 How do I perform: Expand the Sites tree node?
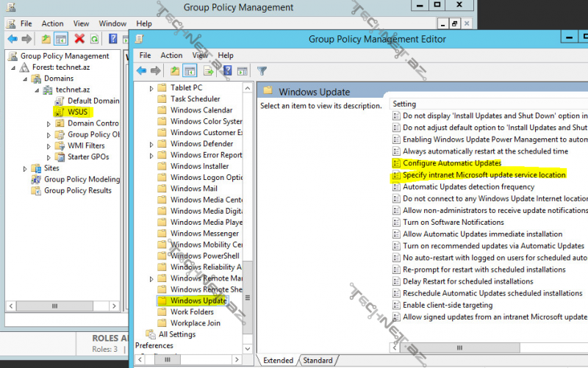pos(26,168)
